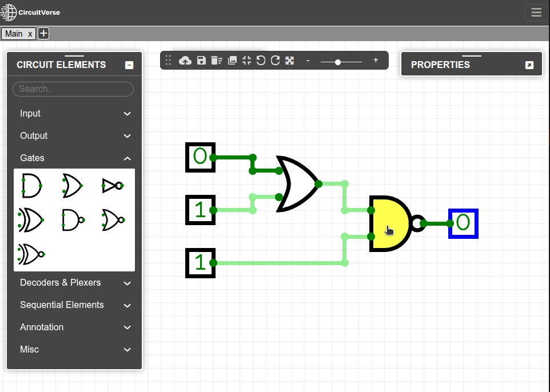Click the floppy disk save icon
Screen dimensions: 550x392
[201, 61]
